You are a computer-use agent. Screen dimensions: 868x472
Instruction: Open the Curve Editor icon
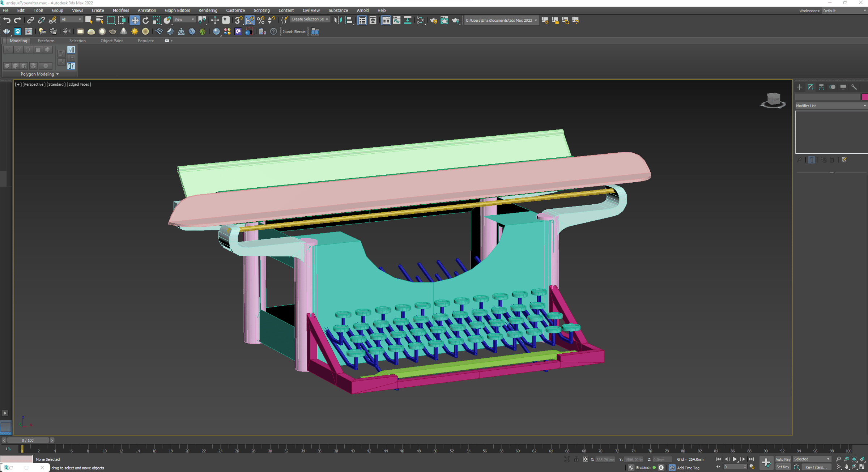(397, 20)
